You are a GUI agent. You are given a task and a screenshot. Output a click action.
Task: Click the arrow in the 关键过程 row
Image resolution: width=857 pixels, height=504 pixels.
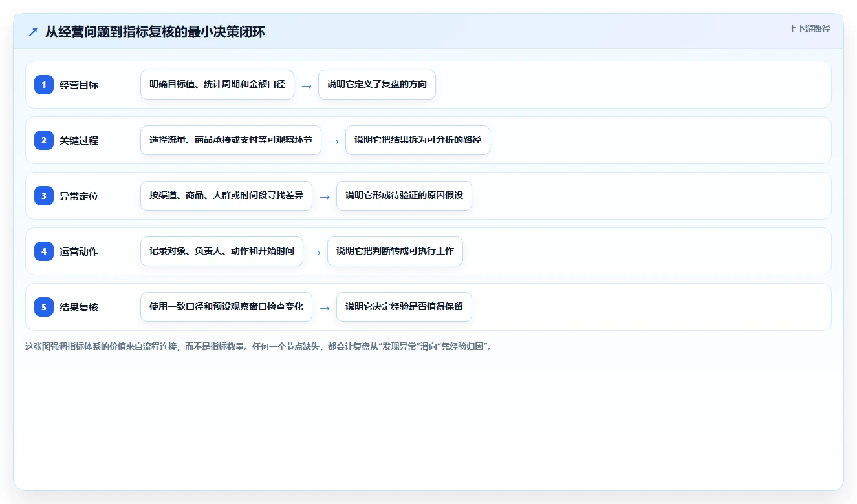[334, 141]
